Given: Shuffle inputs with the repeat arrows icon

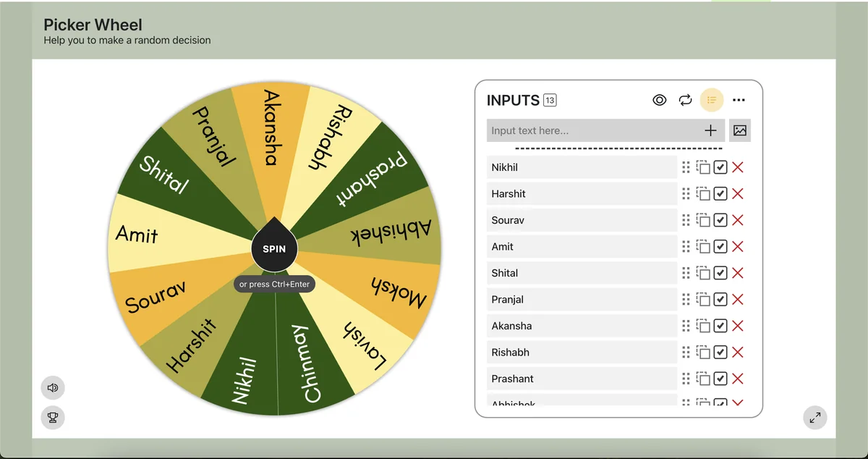Looking at the screenshot, I should [x=685, y=100].
